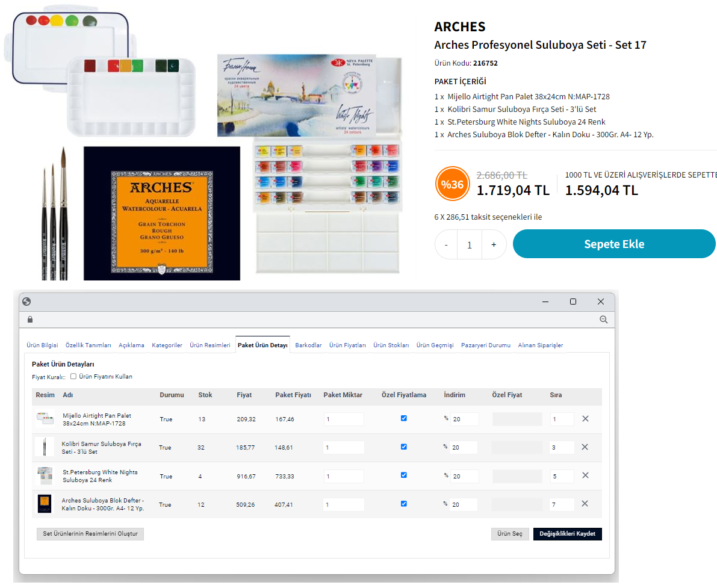Click the Stok column header
This screenshot has width=717, height=588.
pos(205,395)
